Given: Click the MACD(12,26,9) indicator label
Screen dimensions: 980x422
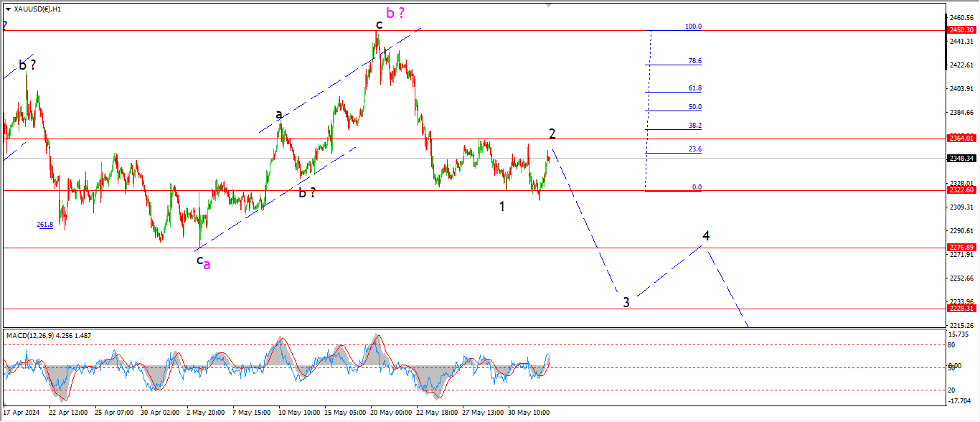Looking at the screenshot, I should [47, 335].
